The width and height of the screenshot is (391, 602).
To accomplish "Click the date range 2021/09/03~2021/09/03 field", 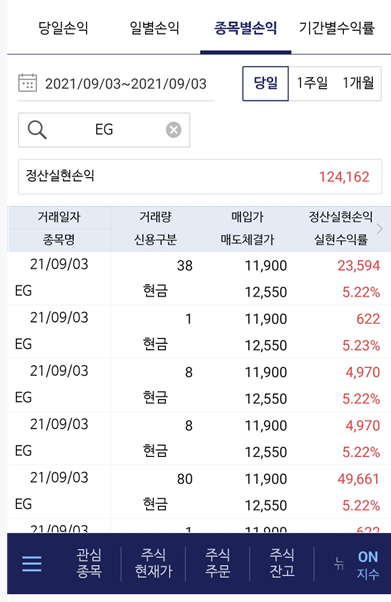I will click(116, 84).
